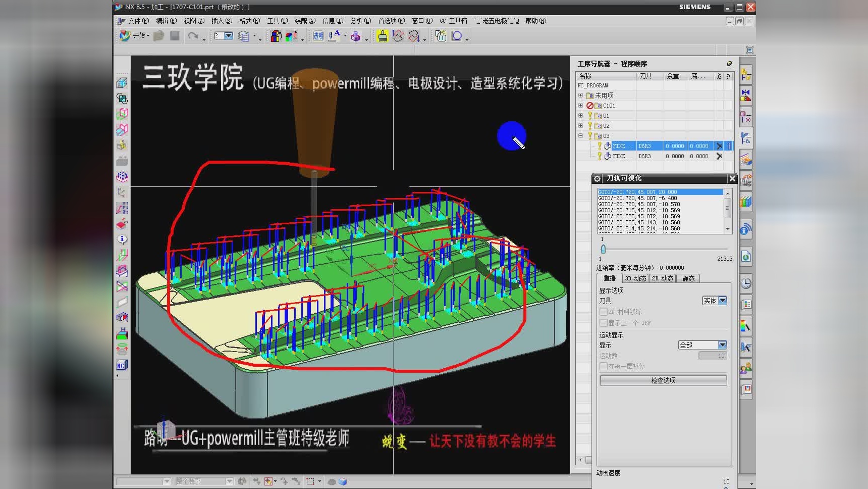Open the machine tool navigator sidebar tab
The width and height of the screenshot is (868, 489).
tap(746, 180)
